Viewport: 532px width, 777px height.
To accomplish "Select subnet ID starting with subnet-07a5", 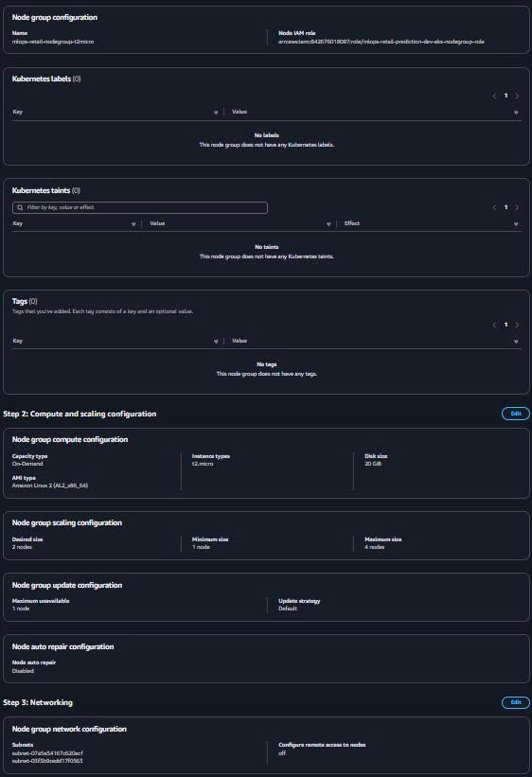I will click(x=47, y=753).
